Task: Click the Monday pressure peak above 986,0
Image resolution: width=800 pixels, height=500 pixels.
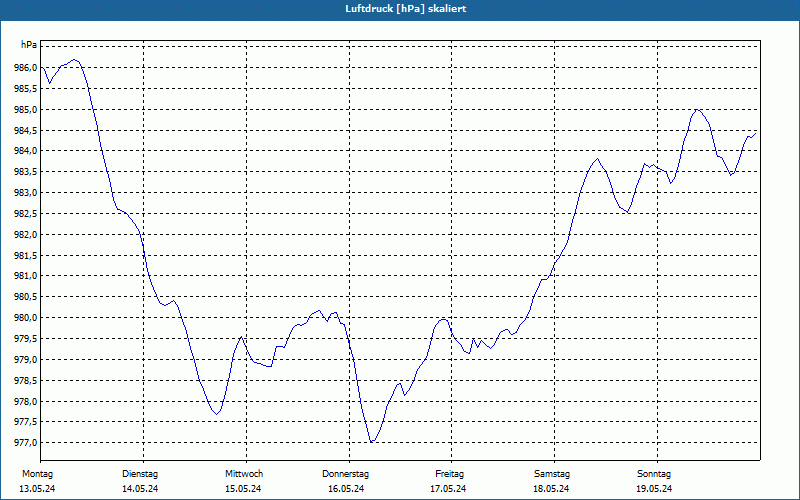Action: 74,60
